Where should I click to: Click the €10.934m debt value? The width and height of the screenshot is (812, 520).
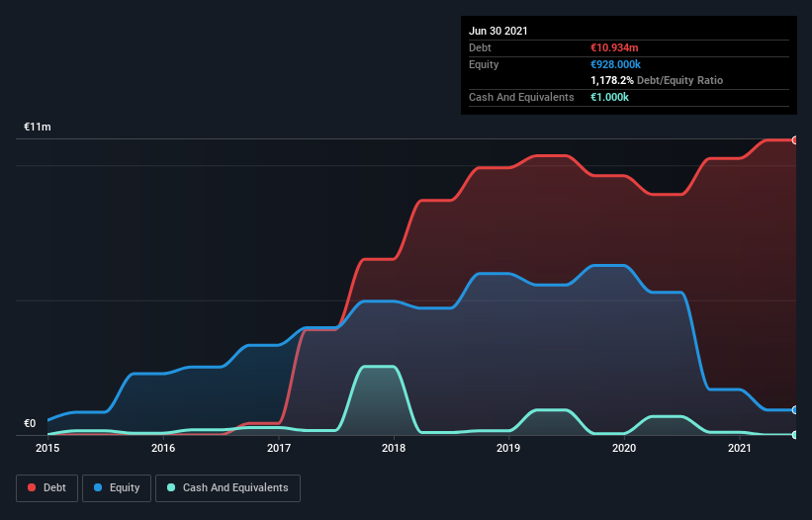614,47
